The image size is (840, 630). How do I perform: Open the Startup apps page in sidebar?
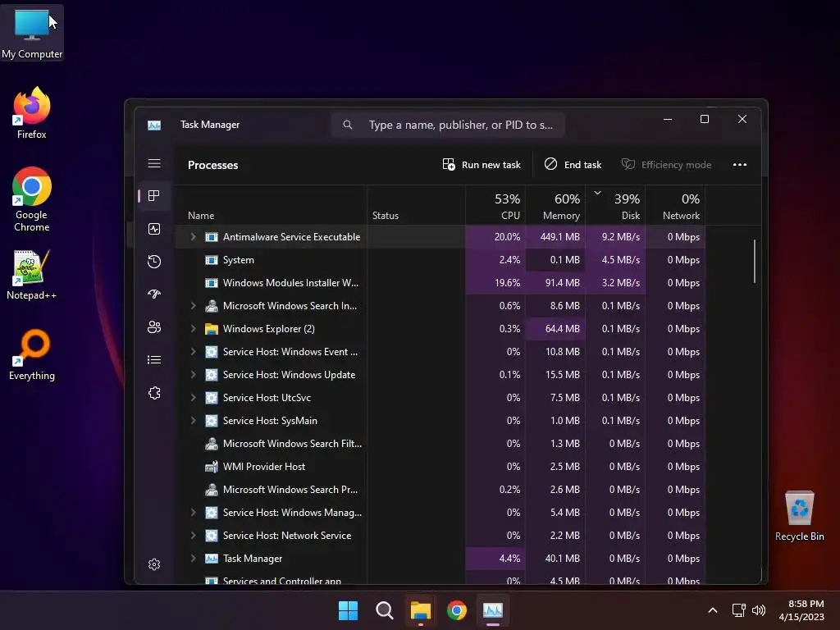point(154,294)
